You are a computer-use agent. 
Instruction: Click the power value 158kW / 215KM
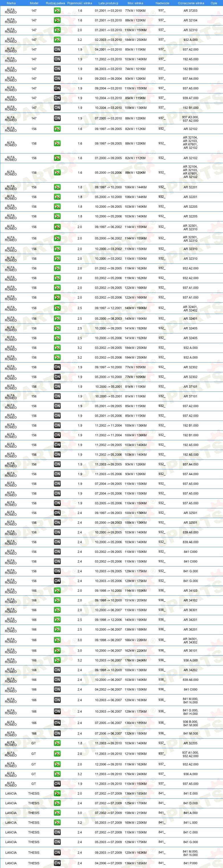coord(135,813)
